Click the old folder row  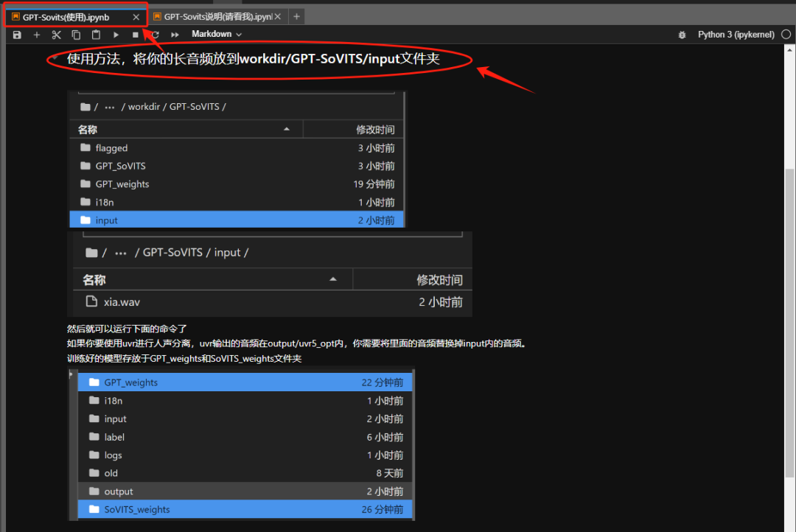(245, 473)
